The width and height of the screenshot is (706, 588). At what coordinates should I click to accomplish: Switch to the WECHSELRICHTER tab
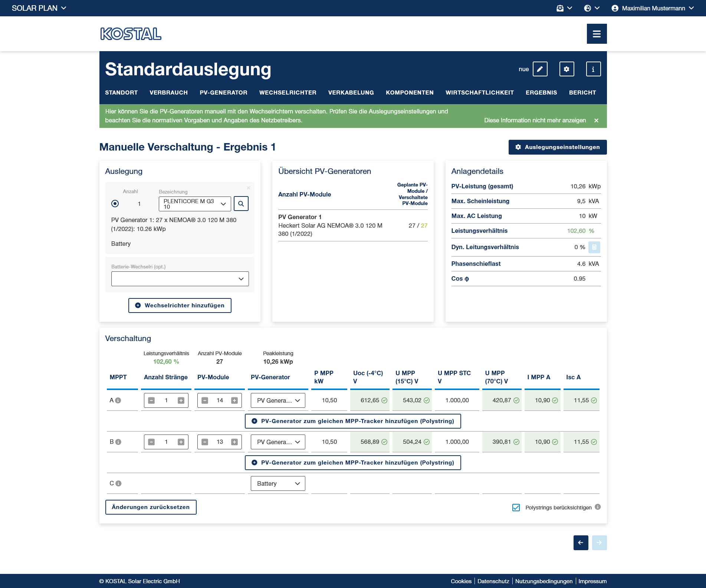(288, 93)
